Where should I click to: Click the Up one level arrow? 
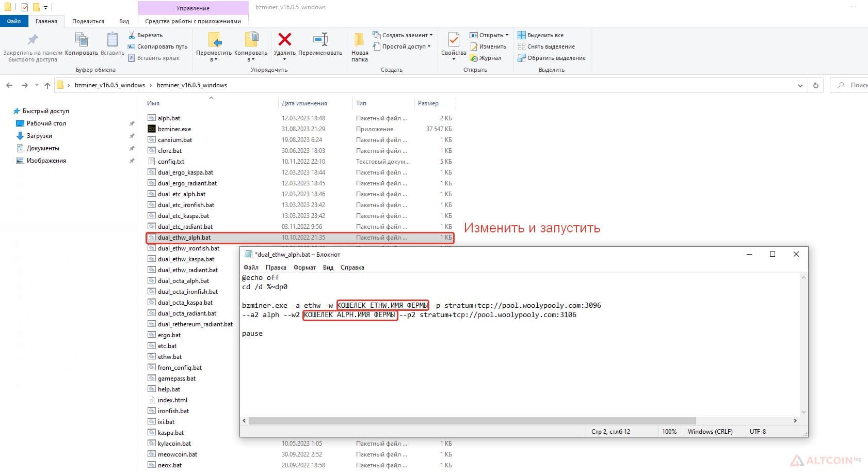[x=47, y=85]
